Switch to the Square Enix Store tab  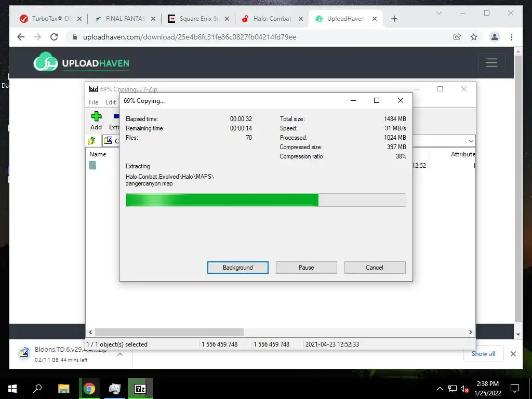198,19
